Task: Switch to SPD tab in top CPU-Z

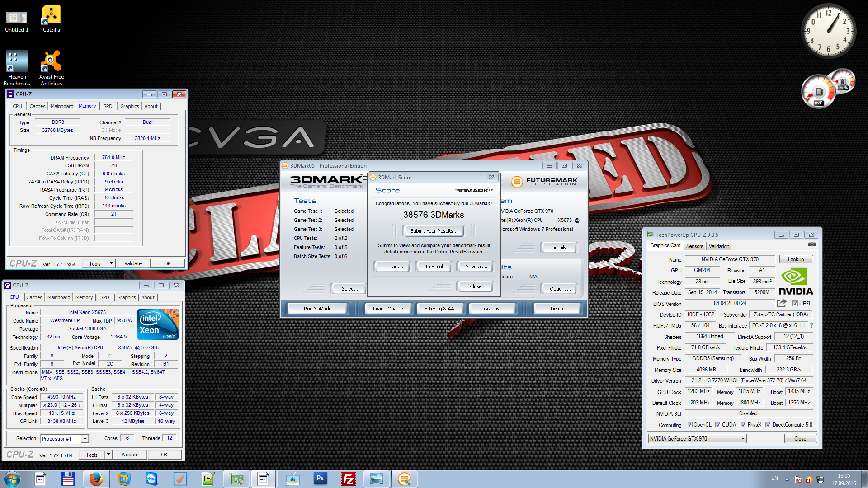Action: (x=108, y=106)
